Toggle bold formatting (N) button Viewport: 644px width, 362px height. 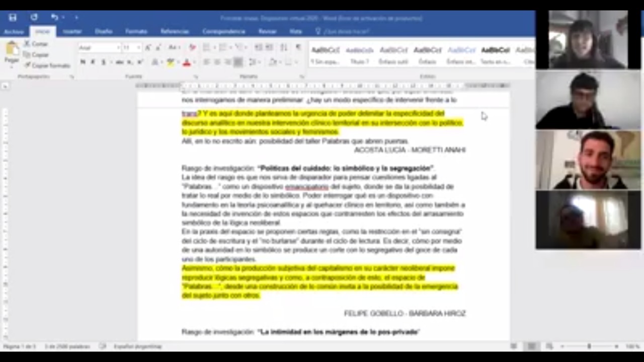point(83,62)
